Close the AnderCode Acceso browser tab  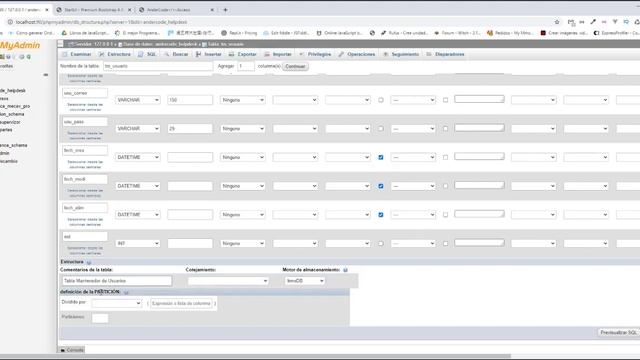[212, 10]
